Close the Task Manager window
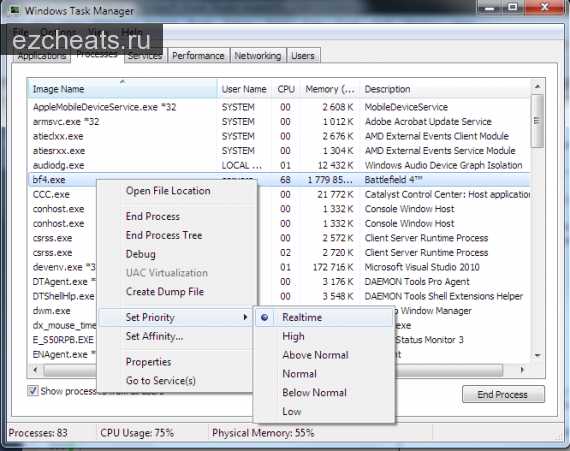570x451 pixels. click(545, 7)
